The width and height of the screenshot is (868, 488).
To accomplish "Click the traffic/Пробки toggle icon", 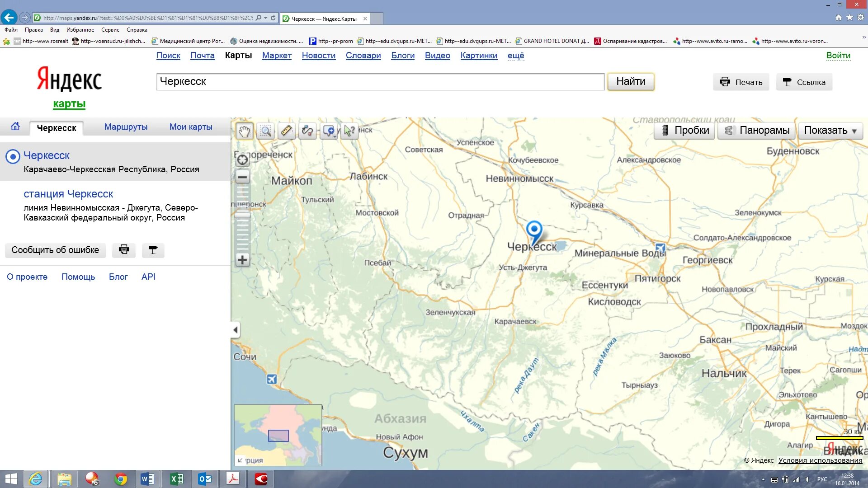I will 665,130.
